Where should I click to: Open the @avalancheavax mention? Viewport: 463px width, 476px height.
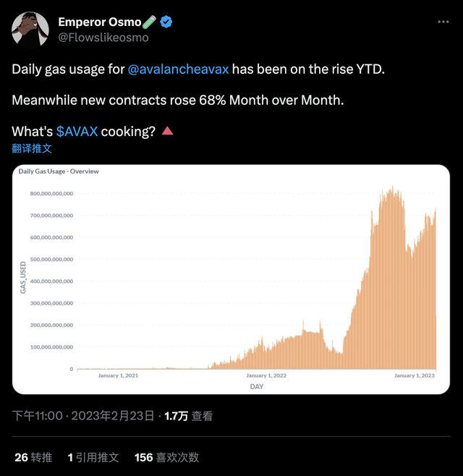pyautogui.click(x=178, y=69)
